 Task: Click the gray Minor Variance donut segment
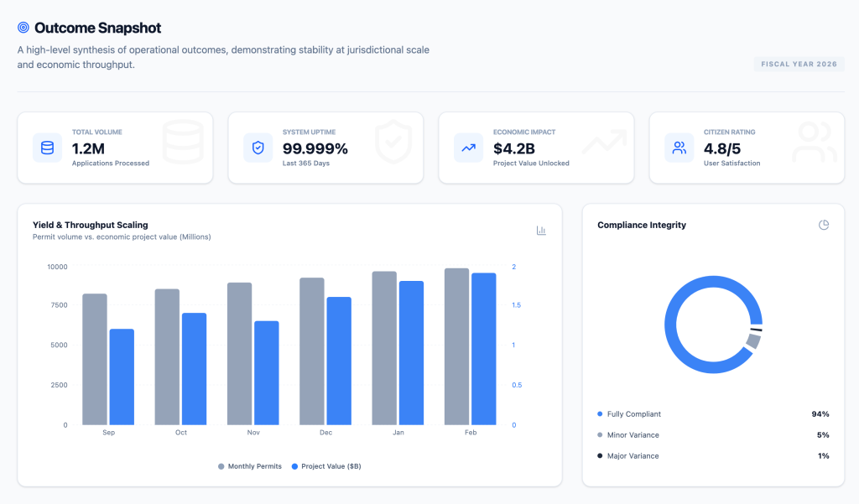754,340
